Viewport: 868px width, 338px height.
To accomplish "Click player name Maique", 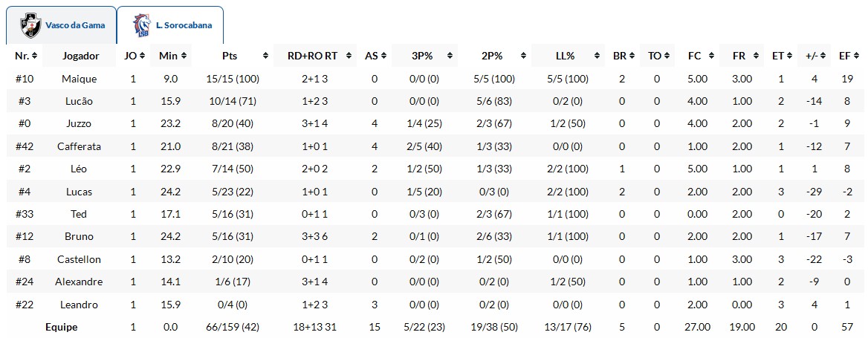I will tap(79, 79).
